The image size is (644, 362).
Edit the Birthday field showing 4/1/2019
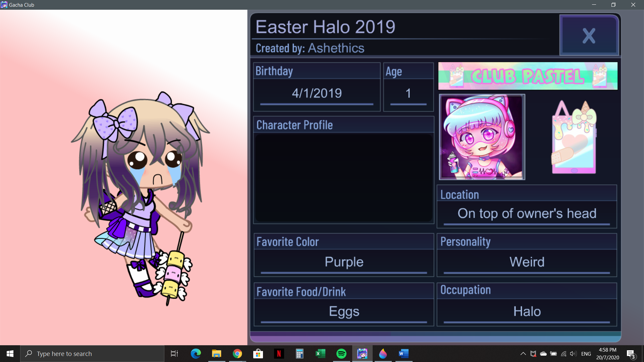coord(317,94)
